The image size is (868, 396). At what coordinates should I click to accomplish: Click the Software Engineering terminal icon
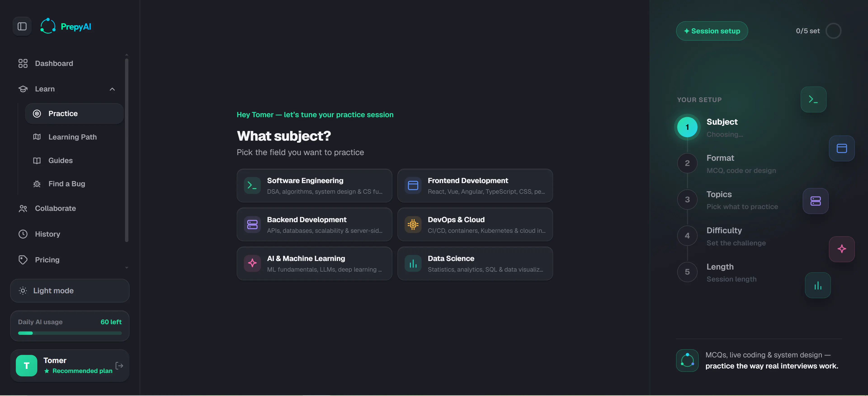click(252, 185)
